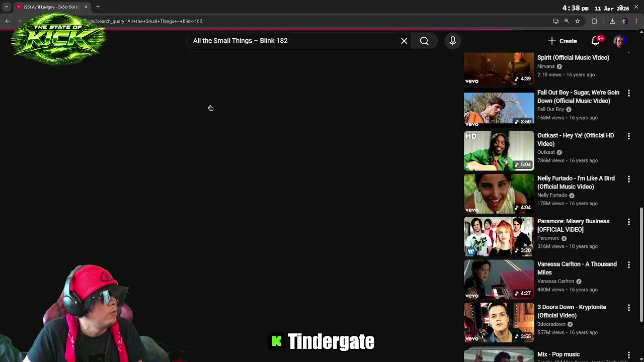644x362 pixels.
Task: Open the browser three-dot menu
Action: click(x=636, y=21)
